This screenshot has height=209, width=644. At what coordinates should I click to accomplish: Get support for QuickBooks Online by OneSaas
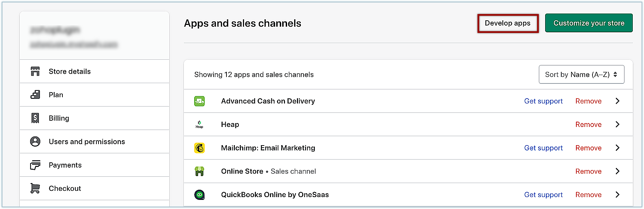tap(543, 195)
